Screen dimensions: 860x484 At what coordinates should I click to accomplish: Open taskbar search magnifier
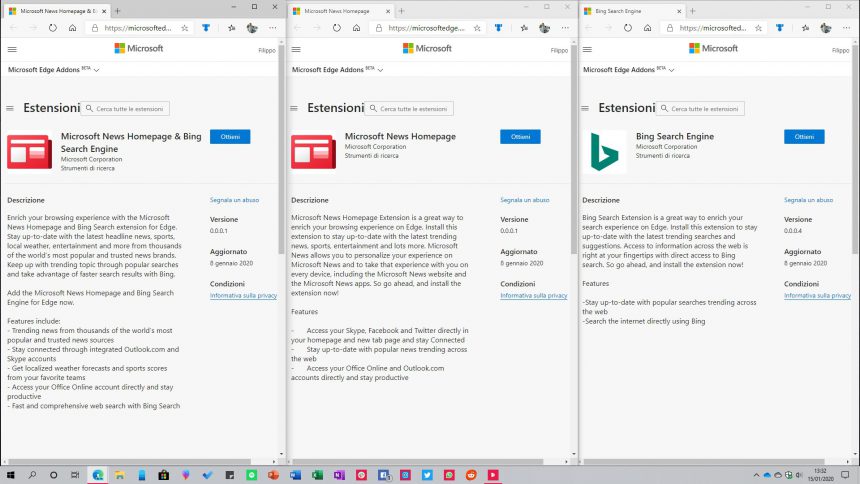pos(32,475)
